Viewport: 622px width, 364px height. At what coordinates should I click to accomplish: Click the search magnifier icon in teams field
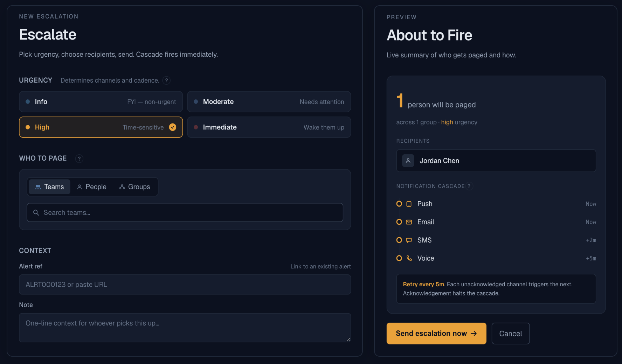[x=36, y=212]
